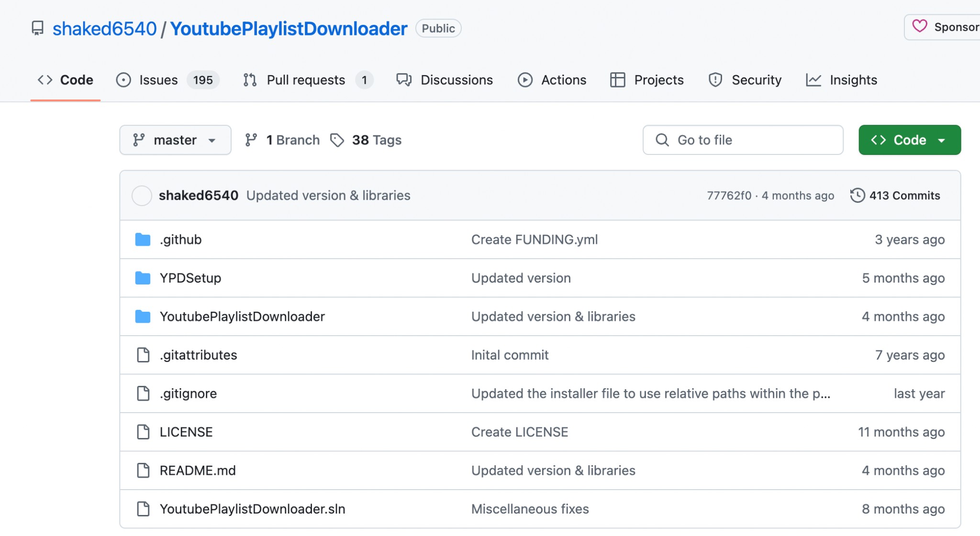Click the shaked6540 avatar in commit row

(142, 196)
